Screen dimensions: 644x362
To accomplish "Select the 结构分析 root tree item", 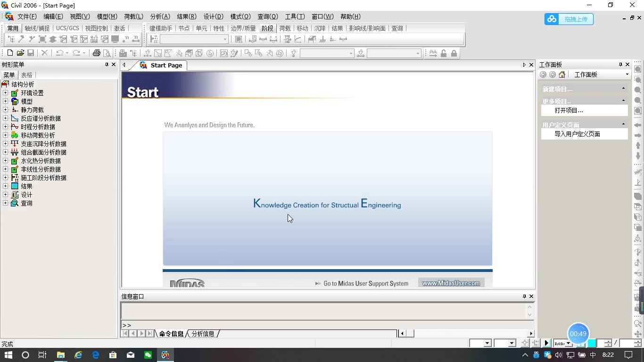I will (23, 84).
